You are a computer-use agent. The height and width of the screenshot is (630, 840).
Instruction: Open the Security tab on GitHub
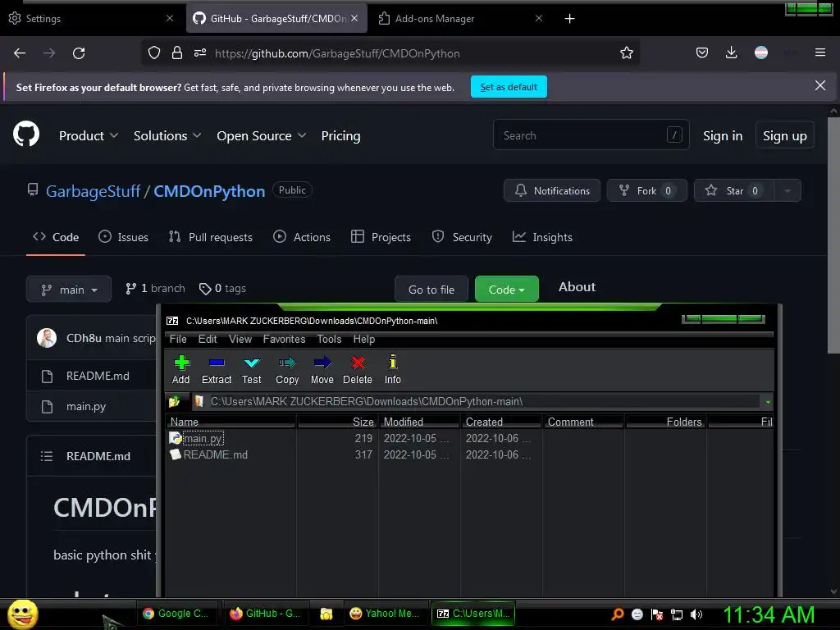pyautogui.click(x=462, y=237)
